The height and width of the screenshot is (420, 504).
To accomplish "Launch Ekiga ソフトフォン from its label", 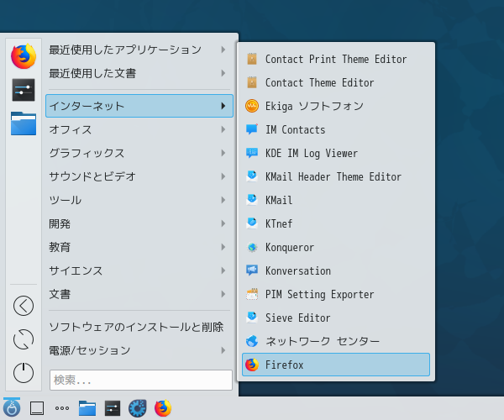I will 314,107.
